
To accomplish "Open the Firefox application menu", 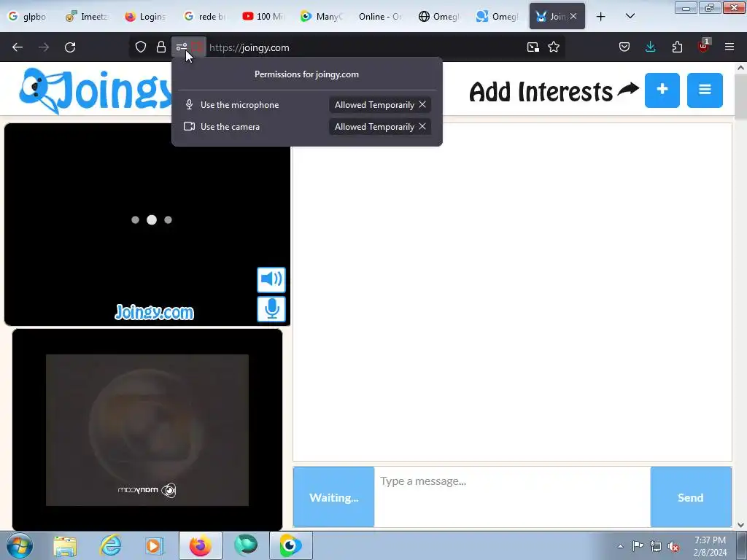I will tap(729, 47).
